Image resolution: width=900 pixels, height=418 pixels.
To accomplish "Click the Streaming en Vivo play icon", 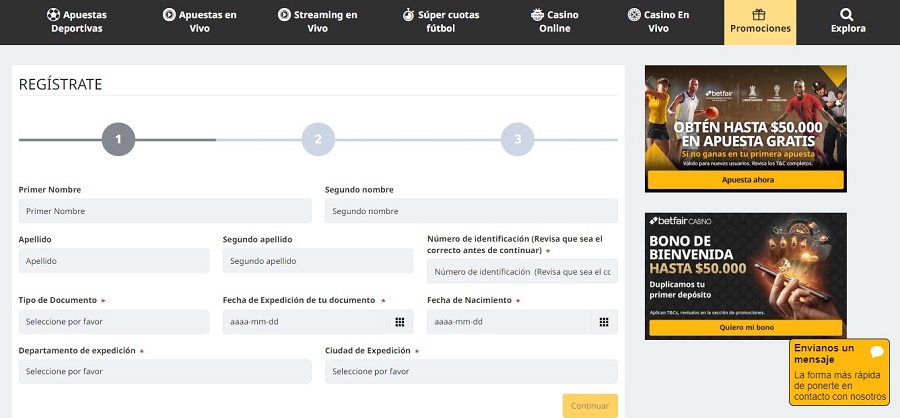I will (x=285, y=15).
